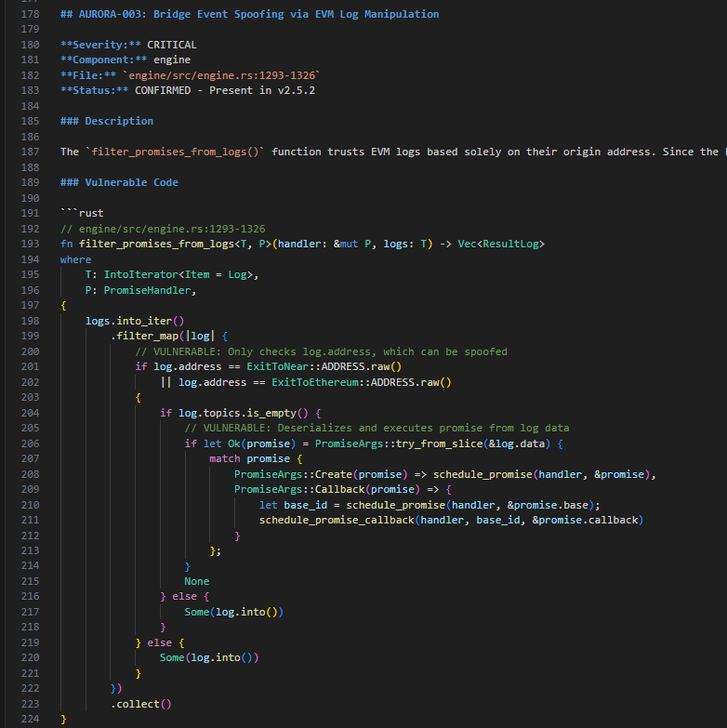Viewport: 727px width, 728px height.
Task: Click the '### Vulnerable Code' heading
Action: (119, 182)
